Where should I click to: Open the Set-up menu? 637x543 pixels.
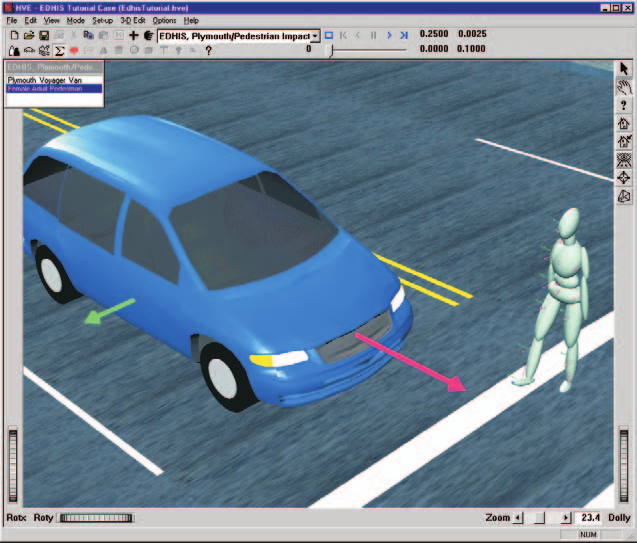click(102, 20)
